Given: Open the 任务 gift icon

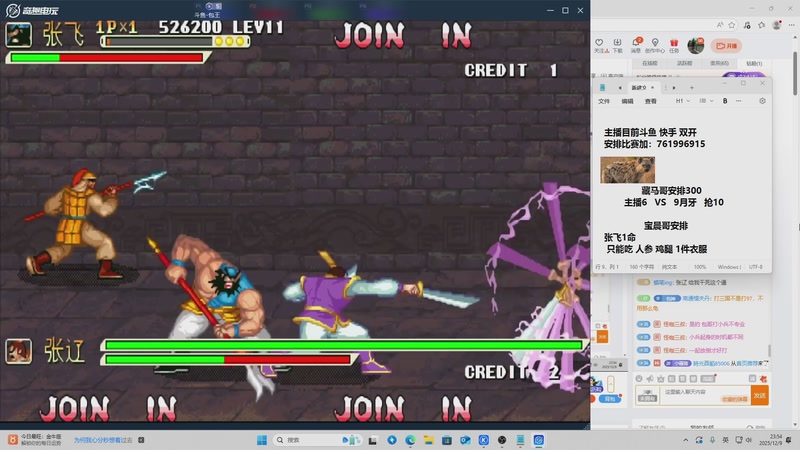Looking at the screenshot, I should click(674, 43).
